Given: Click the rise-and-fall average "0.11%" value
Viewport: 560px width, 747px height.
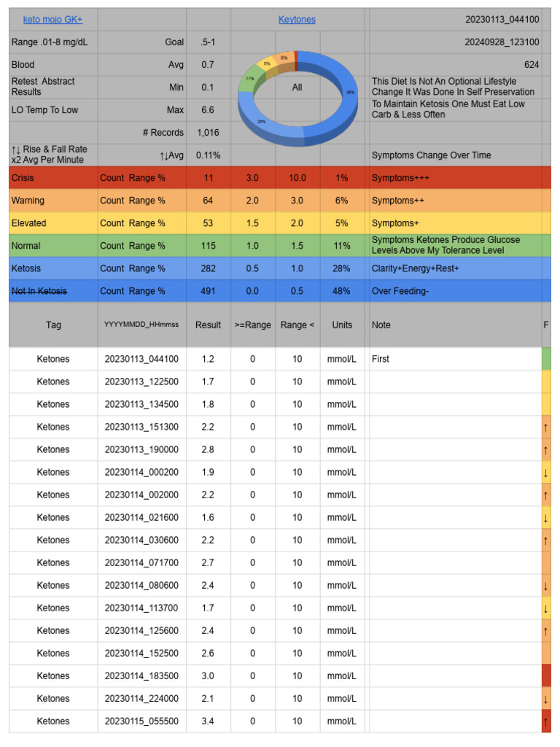Looking at the screenshot, I should [x=208, y=155].
